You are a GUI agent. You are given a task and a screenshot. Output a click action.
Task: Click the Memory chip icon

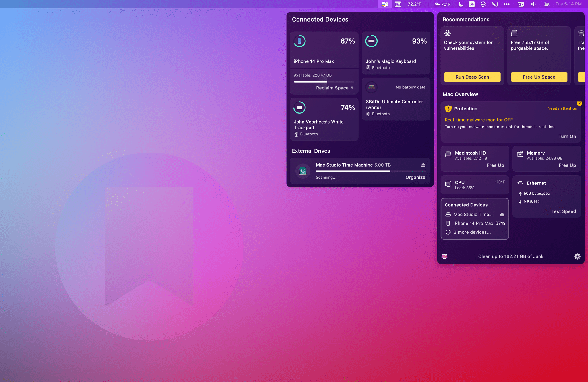[x=520, y=155]
